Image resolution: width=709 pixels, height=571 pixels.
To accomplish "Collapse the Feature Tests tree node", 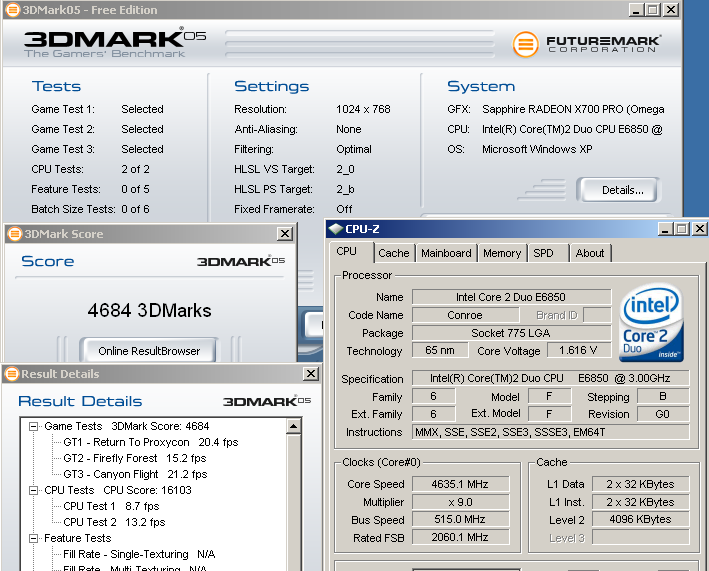I will pos(33,538).
